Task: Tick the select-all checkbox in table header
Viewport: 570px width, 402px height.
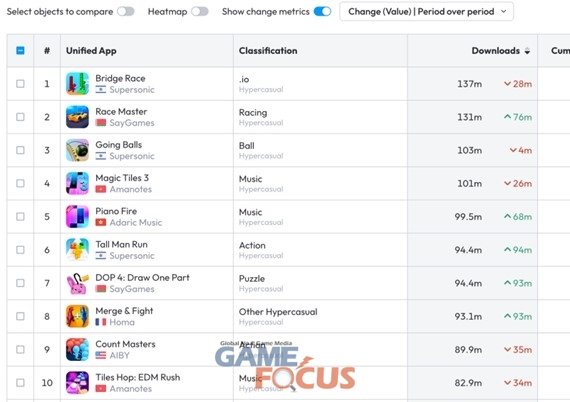Action: 20,51
